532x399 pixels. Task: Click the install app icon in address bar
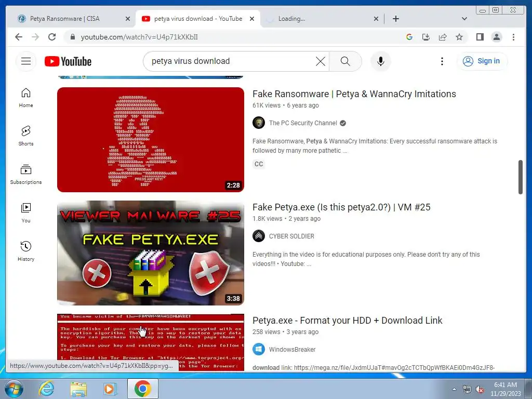coord(426,37)
